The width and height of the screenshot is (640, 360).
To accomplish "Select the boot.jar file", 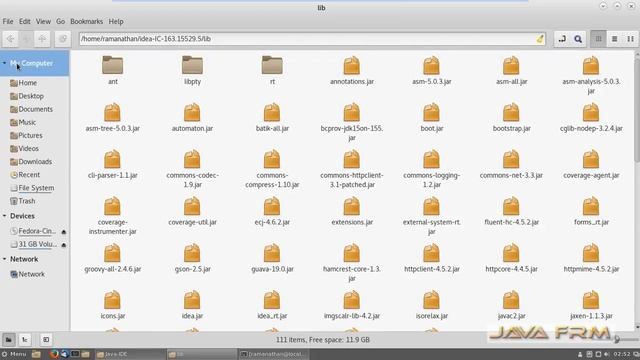I will 431,117.
